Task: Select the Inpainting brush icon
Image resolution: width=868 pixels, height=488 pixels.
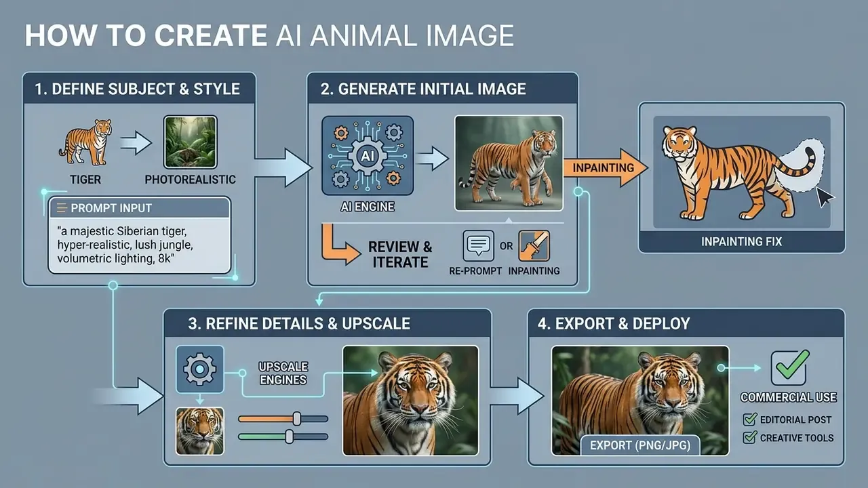Action: tap(533, 246)
